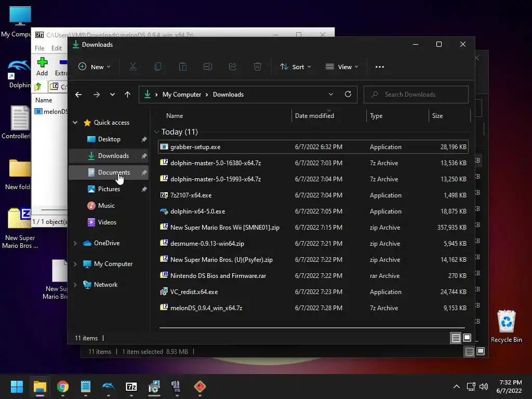Expand the Network tree node
This screenshot has width=532, height=399.
[75, 285]
